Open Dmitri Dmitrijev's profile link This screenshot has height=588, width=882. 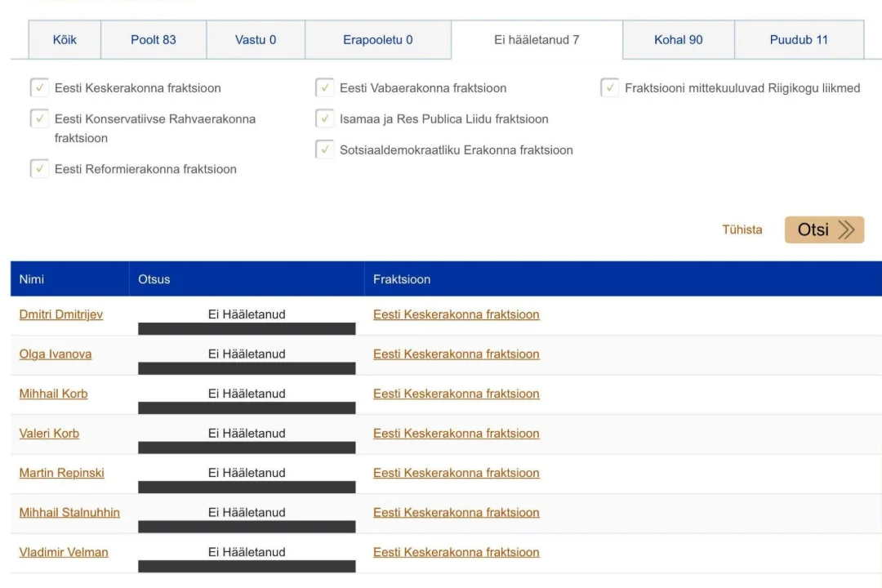[x=61, y=314]
